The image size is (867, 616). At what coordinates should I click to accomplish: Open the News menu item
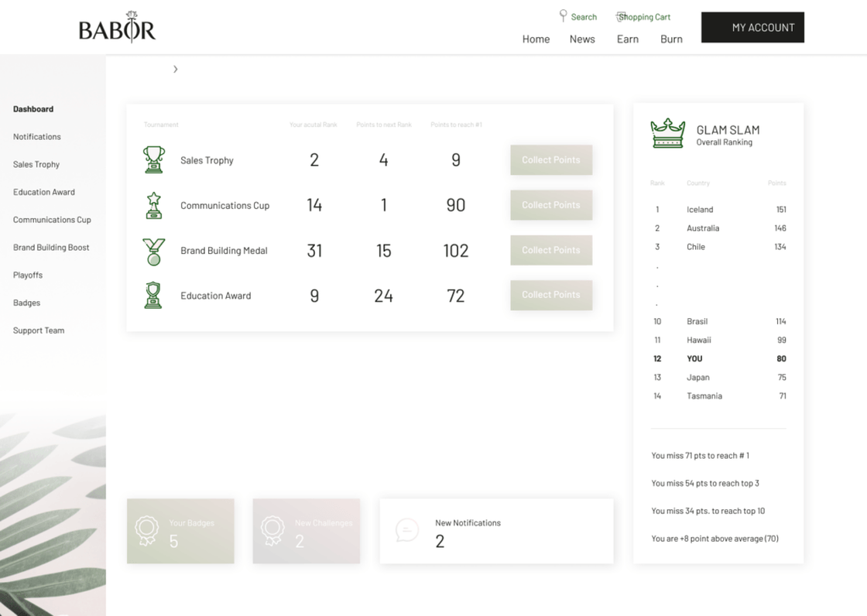point(582,39)
